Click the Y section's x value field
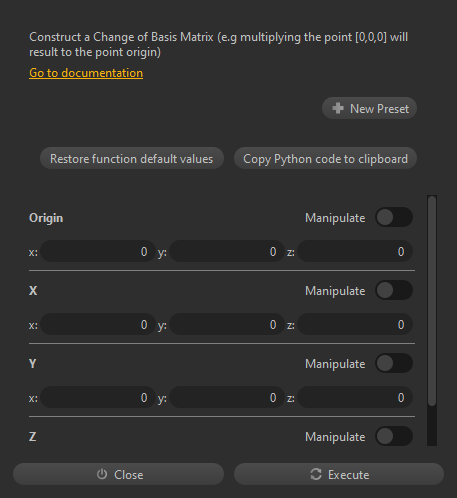The image size is (457, 498). pyautogui.click(x=98, y=397)
